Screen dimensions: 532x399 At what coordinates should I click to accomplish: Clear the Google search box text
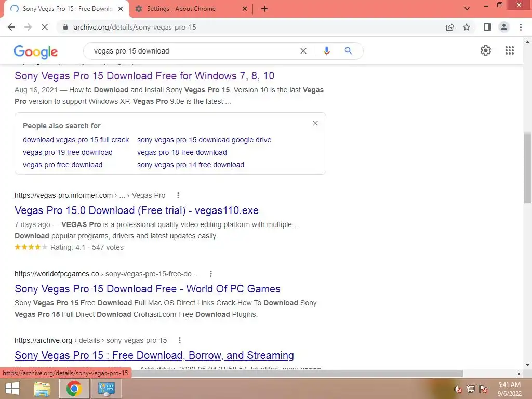click(303, 51)
